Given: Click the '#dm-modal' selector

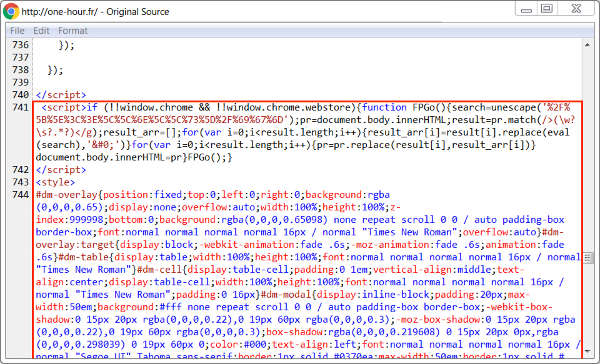Looking at the screenshot, I should [286, 295].
